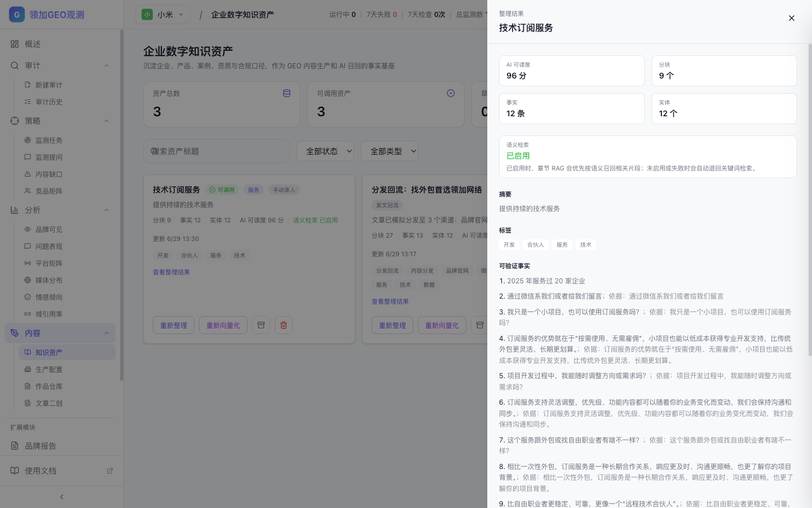Open 媒体分布 globe icon item
The image size is (812, 508).
click(28, 280)
